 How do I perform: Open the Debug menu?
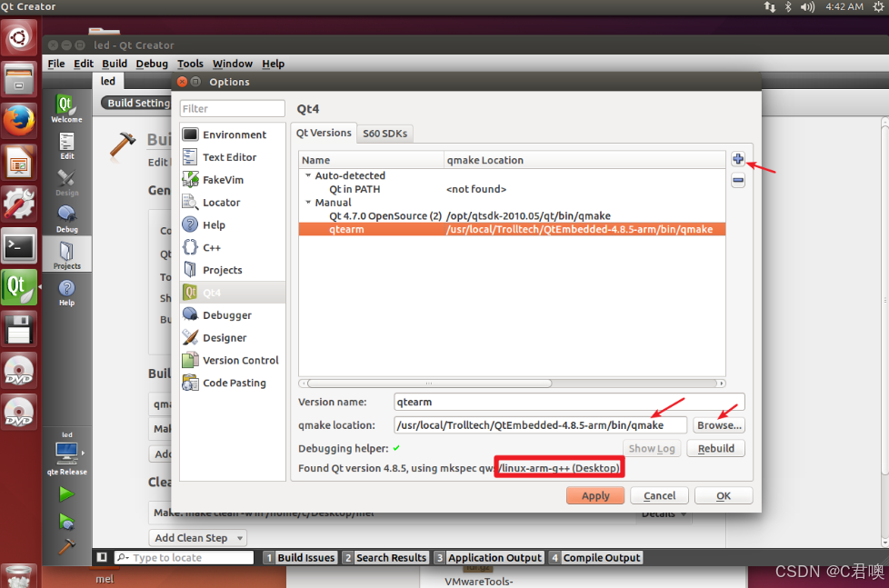[152, 64]
